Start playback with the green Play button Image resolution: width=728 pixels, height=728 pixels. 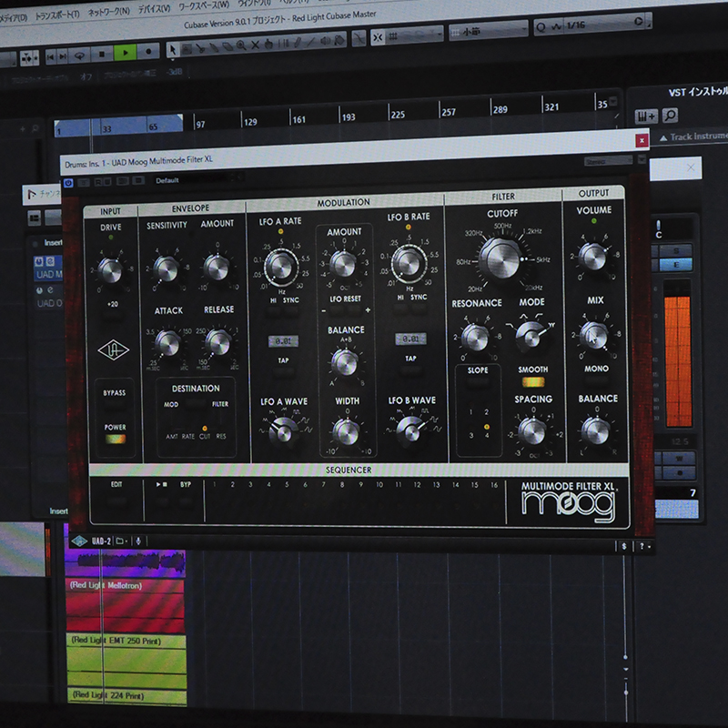[x=125, y=53]
